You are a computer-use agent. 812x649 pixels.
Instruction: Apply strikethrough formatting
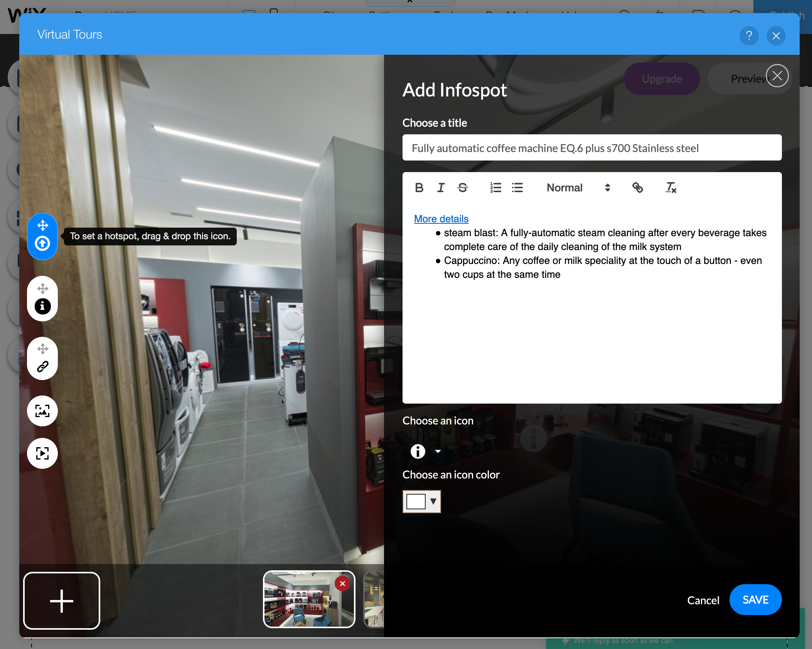(x=463, y=188)
